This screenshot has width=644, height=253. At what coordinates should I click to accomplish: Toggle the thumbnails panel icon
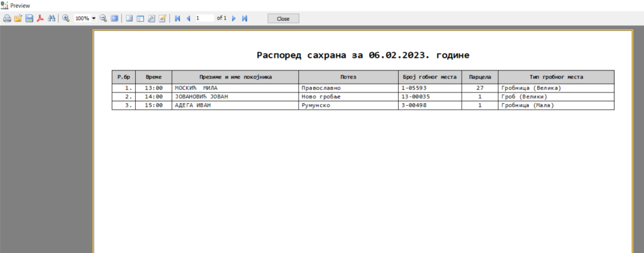(x=140, y=18)
